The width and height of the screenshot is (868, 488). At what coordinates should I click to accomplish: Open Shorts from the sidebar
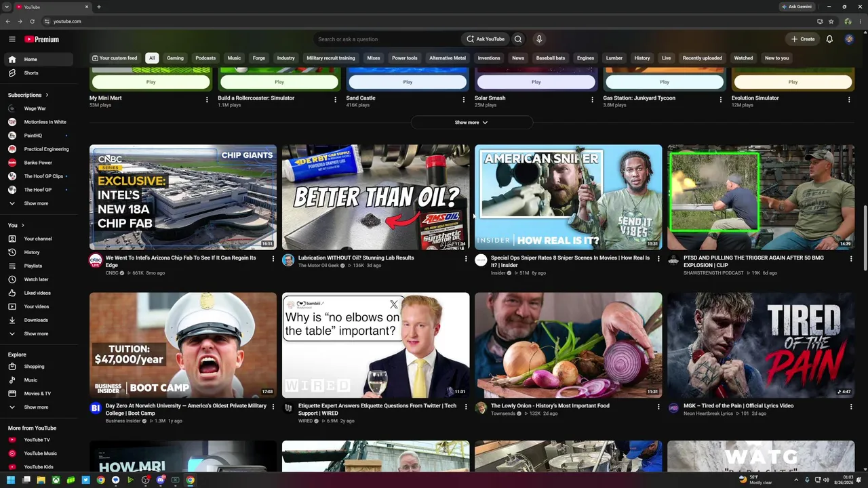click(x=38, y=73)
